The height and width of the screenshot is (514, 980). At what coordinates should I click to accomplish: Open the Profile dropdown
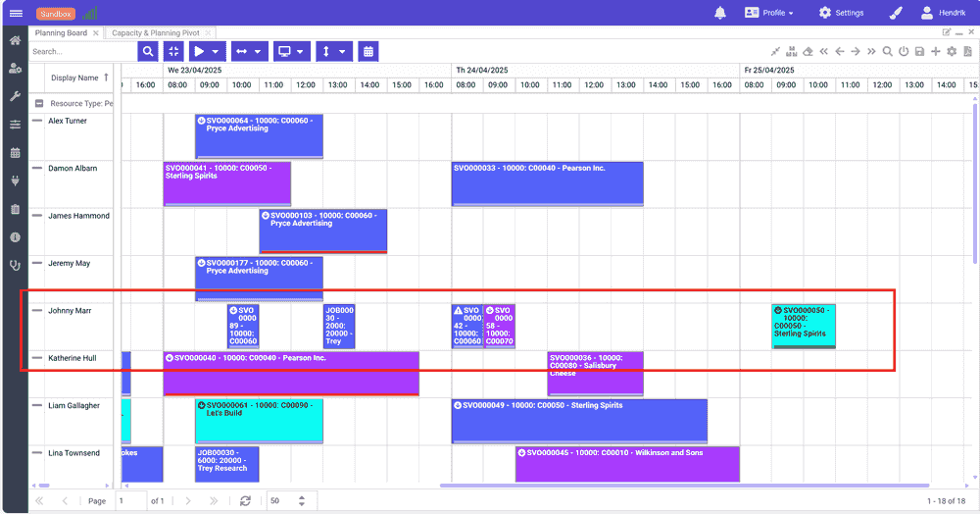769,13
